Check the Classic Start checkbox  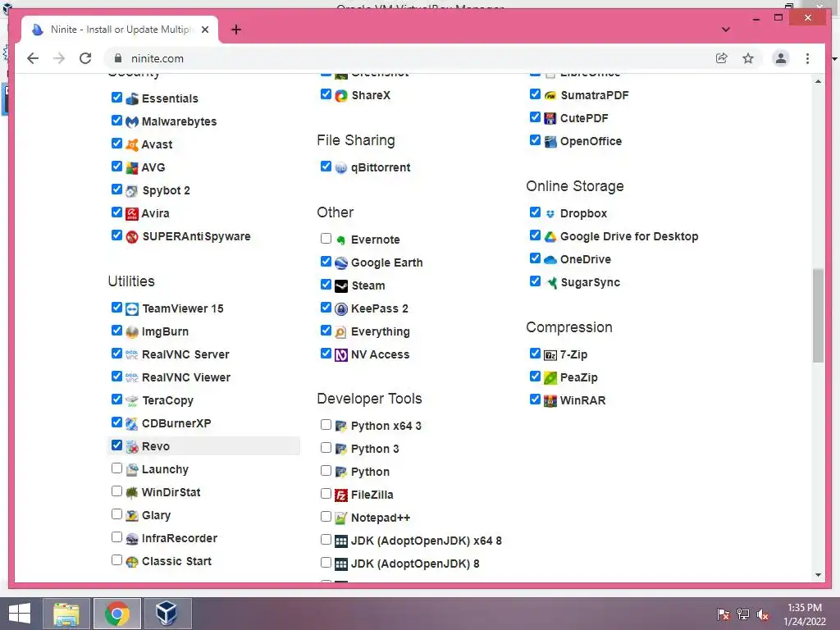click(x=116, y=560)
